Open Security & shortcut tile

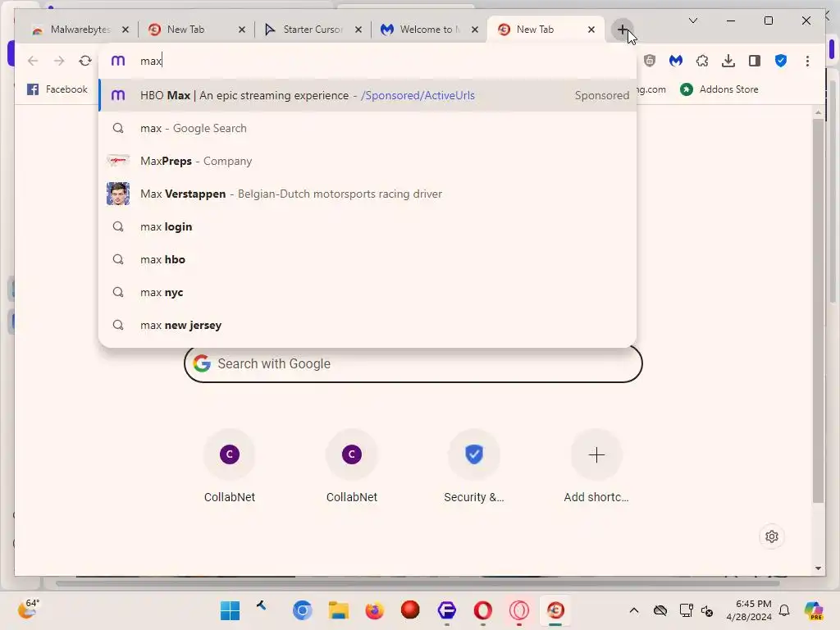474,466
